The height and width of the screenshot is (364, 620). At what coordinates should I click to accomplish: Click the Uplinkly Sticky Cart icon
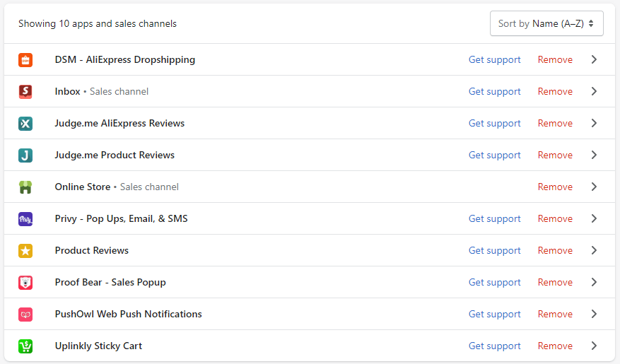pos(25,346)
